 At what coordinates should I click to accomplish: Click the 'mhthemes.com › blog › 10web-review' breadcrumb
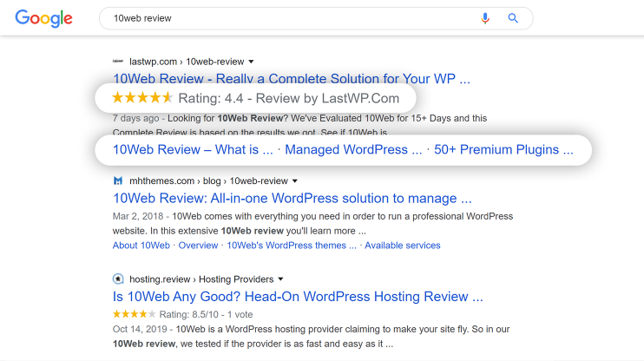[x=208, y=181]
